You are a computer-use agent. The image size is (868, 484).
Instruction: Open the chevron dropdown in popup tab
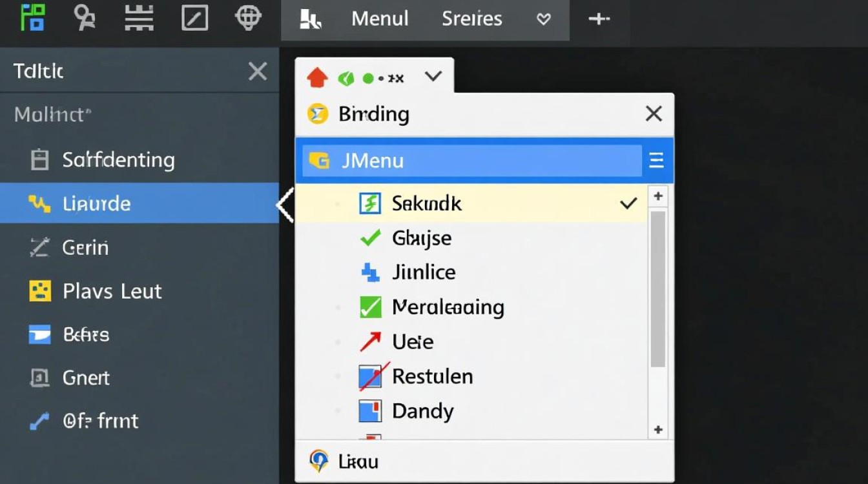click(x=433, y=77)
